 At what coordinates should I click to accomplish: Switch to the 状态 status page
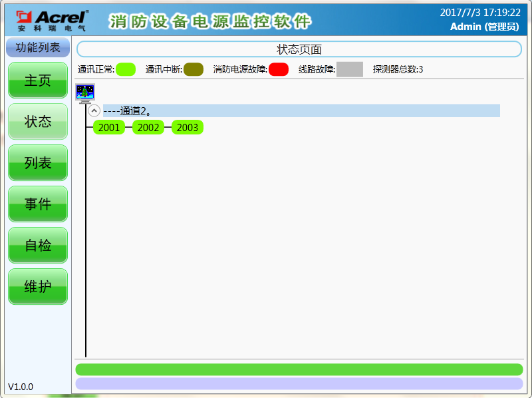pyautogui.click(x=38, y=122)
